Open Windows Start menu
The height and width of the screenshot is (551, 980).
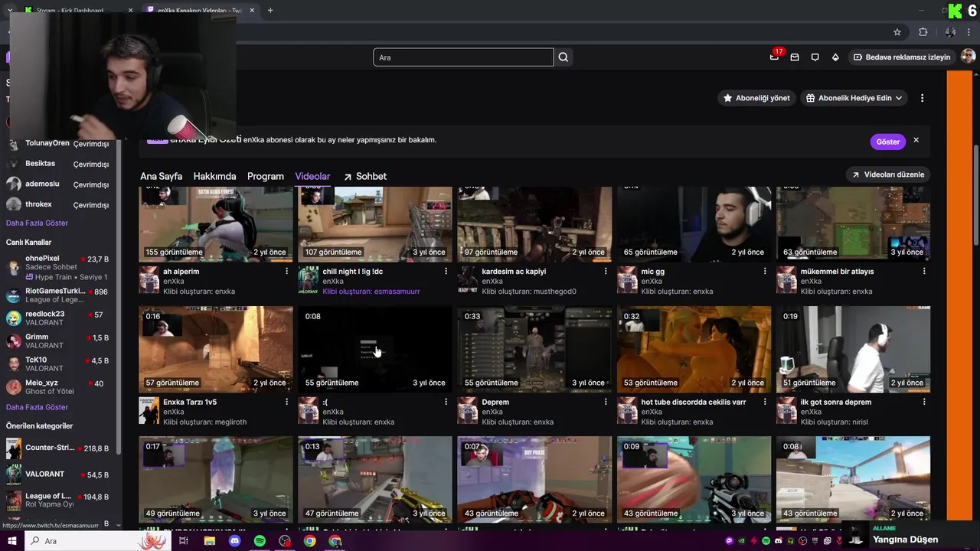coord(12,541)
